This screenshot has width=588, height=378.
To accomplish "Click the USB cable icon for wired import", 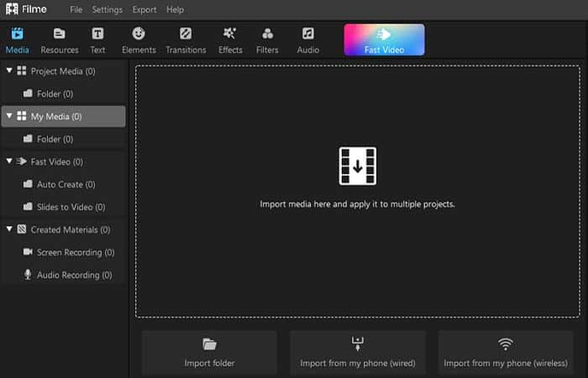I will [x=357, y=344].
